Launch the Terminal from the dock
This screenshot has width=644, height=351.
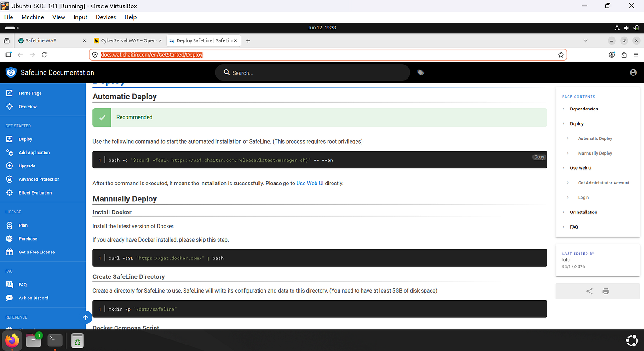(55, 340)
